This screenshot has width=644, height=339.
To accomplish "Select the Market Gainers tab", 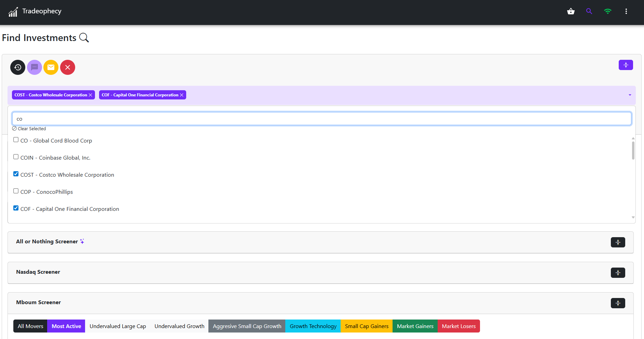I will (415, 326).
